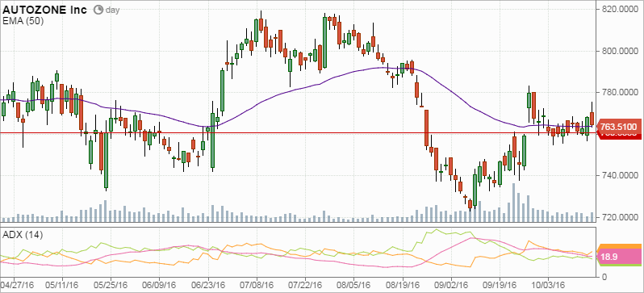Select the 'EMA (50)' indicator label
Screen dimensions: 644x293
tap(23, 21)
